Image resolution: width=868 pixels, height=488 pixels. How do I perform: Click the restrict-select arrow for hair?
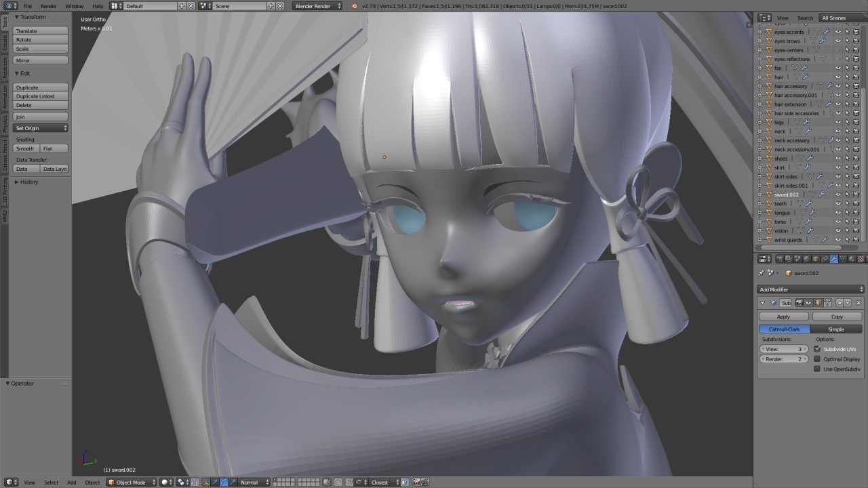[x=847, y=77]
